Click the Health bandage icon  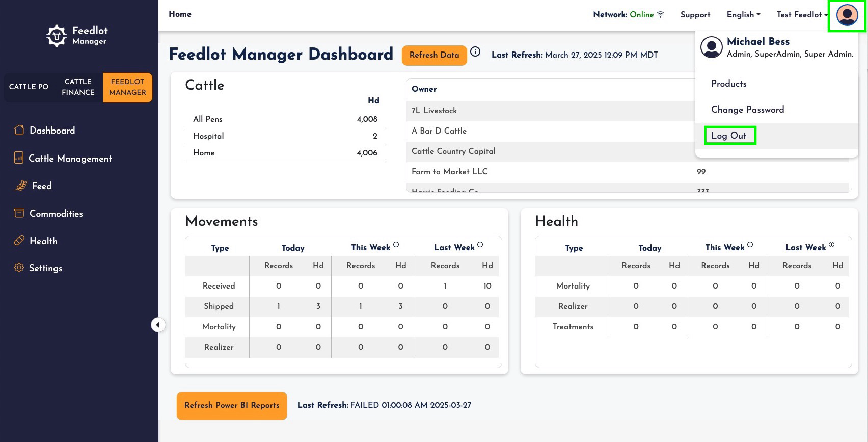pos(19,240)
